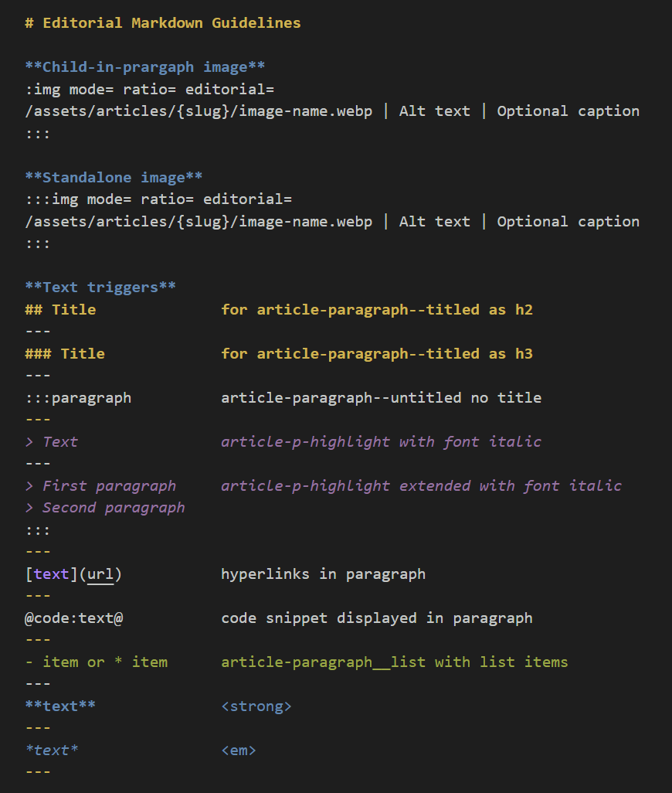The width and height of the screenshot is (672, 793).
Task: Click the '<em>' tag text
Action: click(239, 750)
